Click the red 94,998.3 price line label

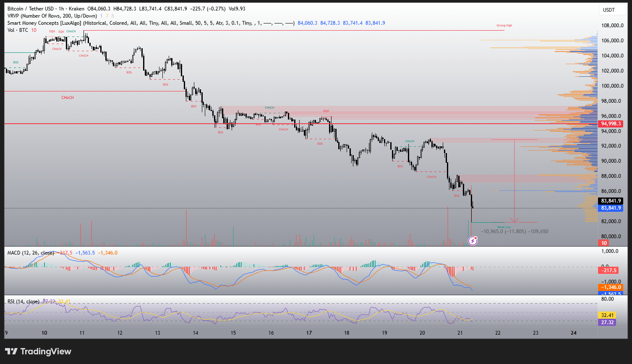coord(611,124)
